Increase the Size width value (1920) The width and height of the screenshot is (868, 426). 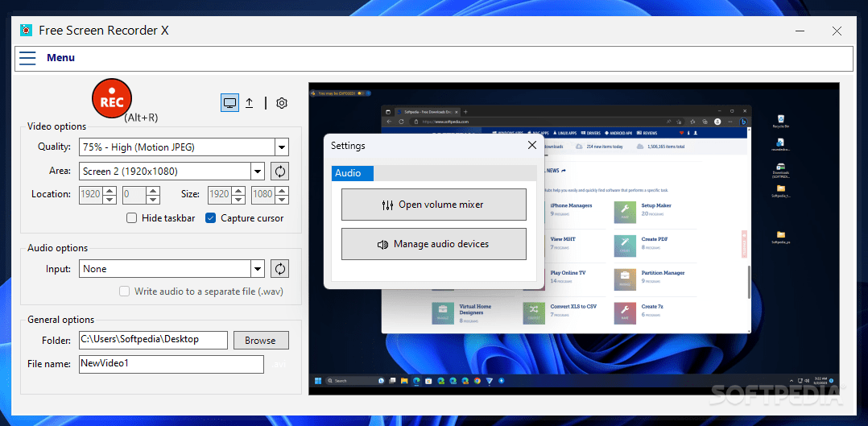pyautogui.click(x=238, y=190)
